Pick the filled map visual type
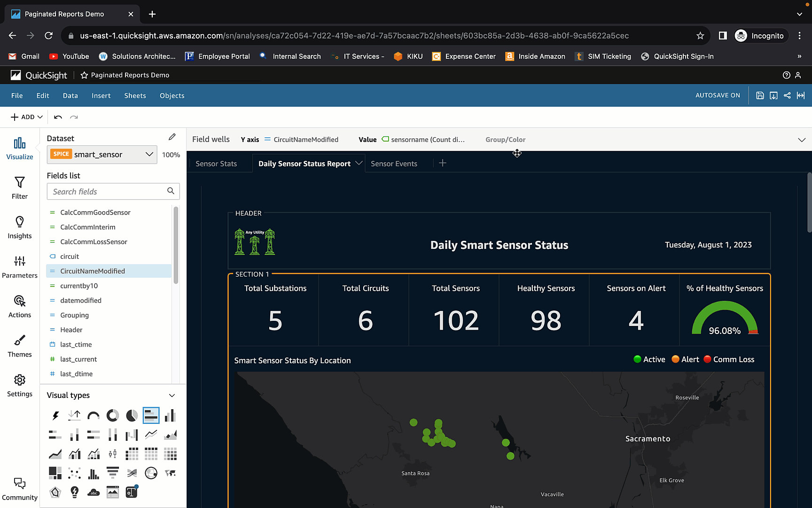812x508 pixels. pos(170,473)
